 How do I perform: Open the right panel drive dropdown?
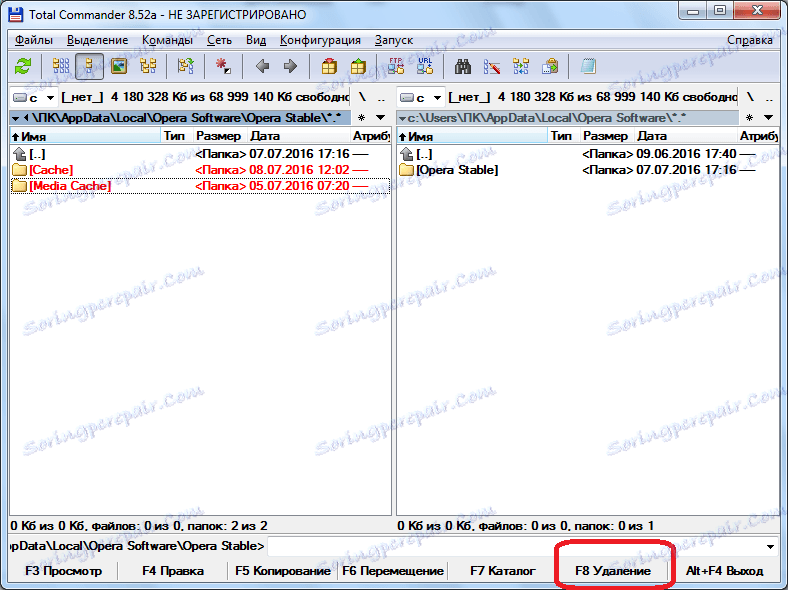421,97
